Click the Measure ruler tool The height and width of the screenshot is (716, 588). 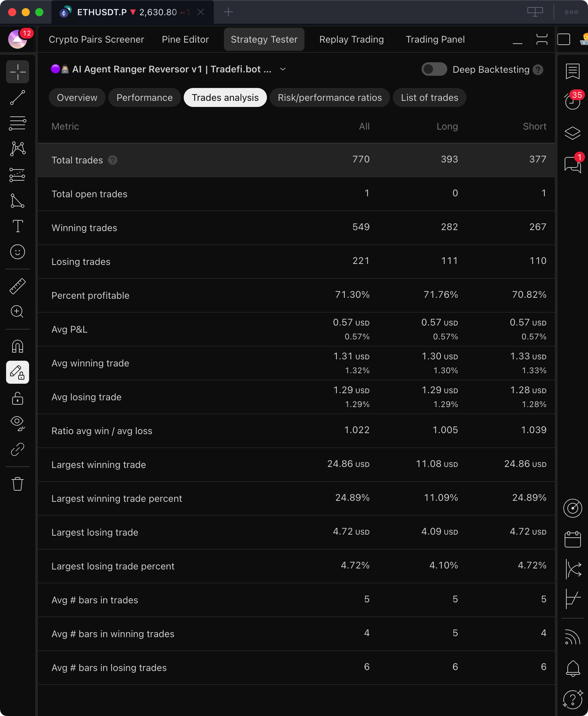click(17, 286)
